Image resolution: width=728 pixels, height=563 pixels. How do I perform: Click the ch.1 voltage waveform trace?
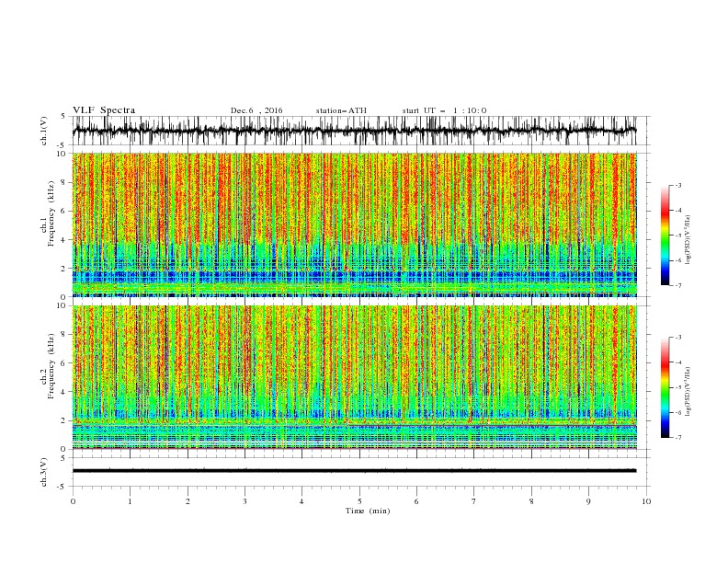(x=354, y=131)
